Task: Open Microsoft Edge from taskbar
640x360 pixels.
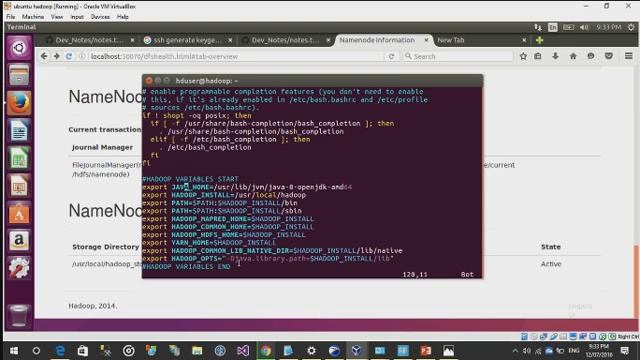Action: tap(60, 351)
